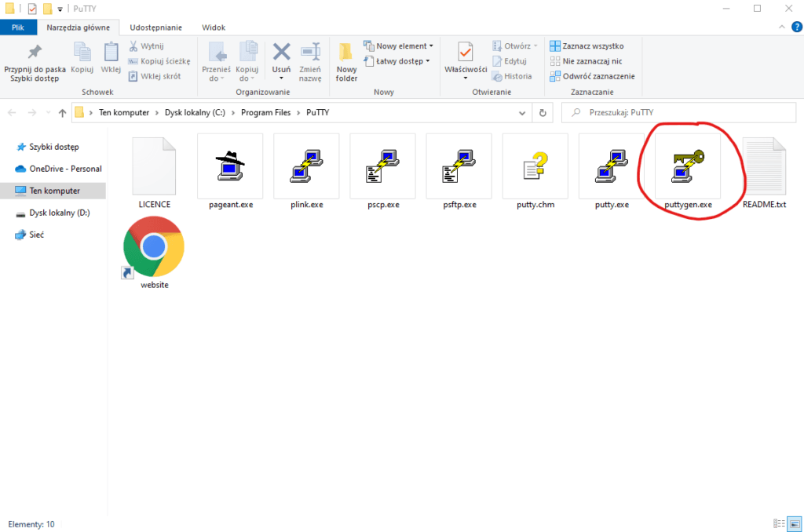This screenshot has height=532, width=804.
Task: Click the properties checkmark in title bar
Action: tap(32, 9)
